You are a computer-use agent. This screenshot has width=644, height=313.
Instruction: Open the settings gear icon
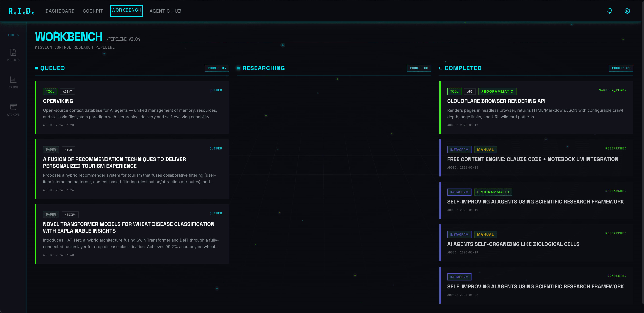(x=627, y=11)
